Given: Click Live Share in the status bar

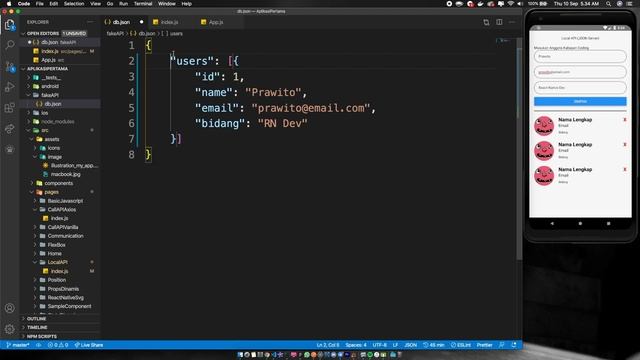Looking at the screenshot, I should [x=89, y=345].
